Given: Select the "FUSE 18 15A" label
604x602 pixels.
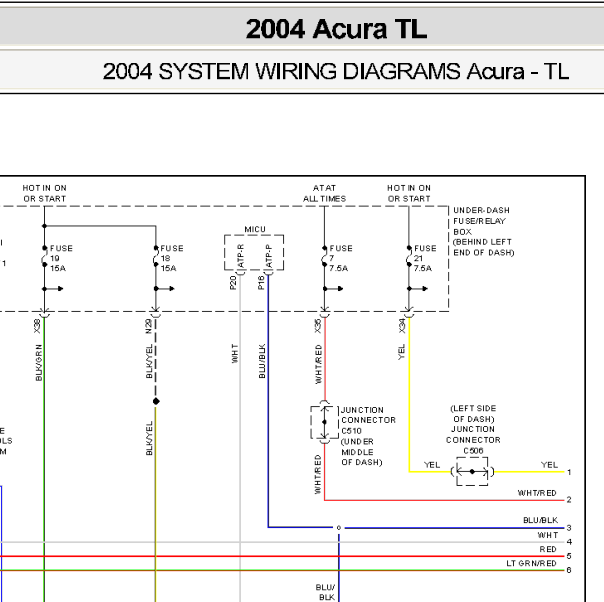Looking at the screenshot, I should (x=172, y=258).
